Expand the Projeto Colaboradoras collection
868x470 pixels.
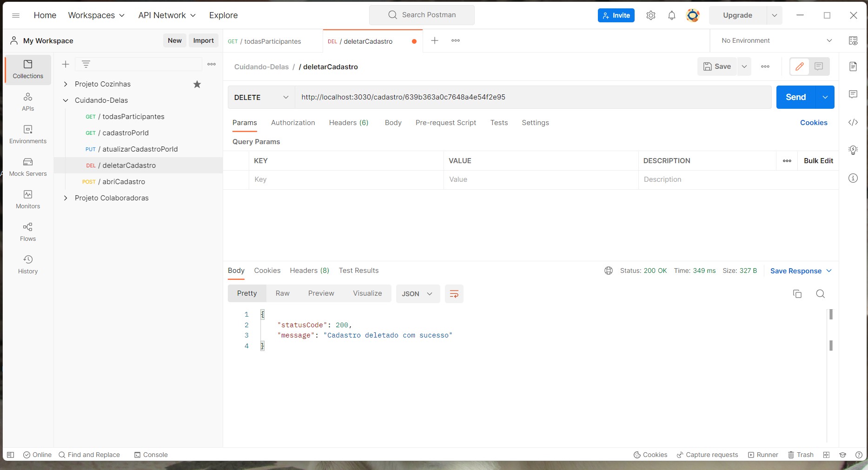[x=66, y=198]
